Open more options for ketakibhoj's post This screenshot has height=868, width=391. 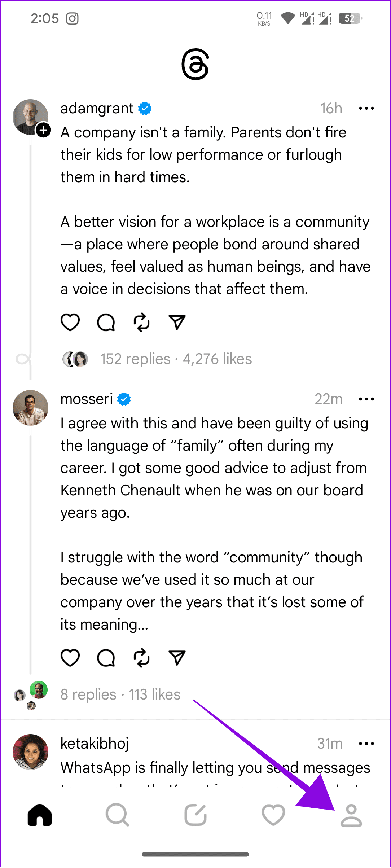coord(366,744)
